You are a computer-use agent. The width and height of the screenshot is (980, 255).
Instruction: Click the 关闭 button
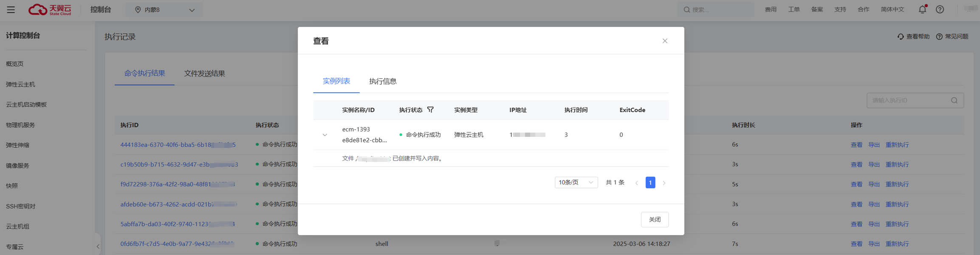click(x=655, y=219)
